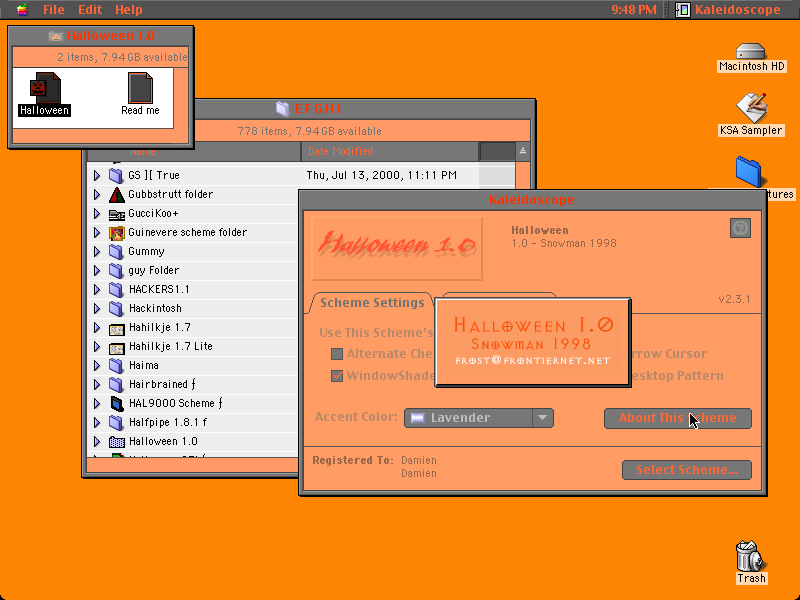Click the GucciKoo+ folder icon
This screenshot has width=800, height=600.
click(x=117, y=214)
